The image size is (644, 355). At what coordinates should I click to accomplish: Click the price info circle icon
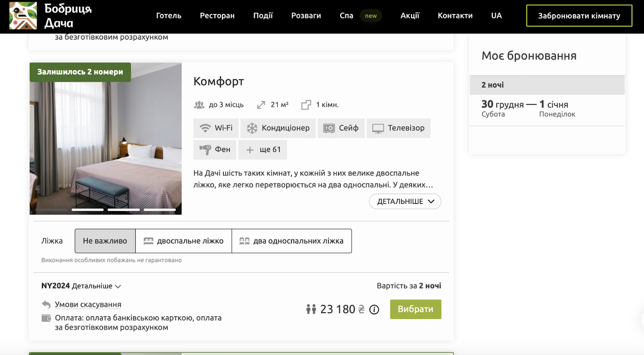click(374, 309)
